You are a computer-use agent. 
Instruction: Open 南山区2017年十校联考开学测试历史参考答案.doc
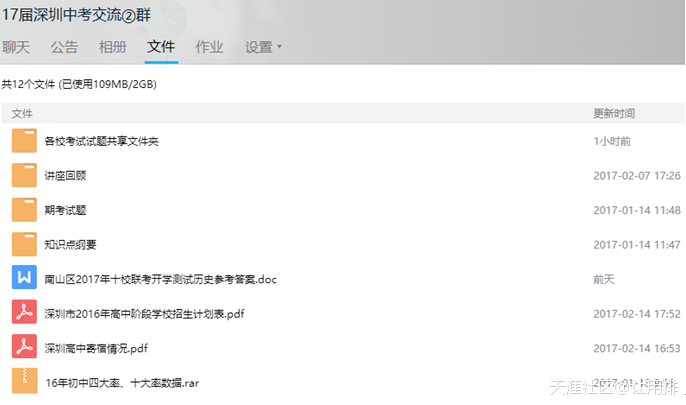pyautogui.click(x=161, y=279)
